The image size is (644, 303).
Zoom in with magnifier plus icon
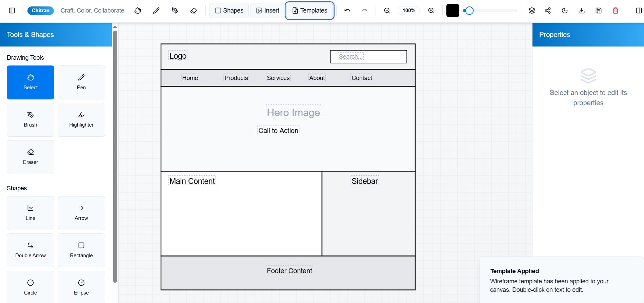click(x=431, y=11)
